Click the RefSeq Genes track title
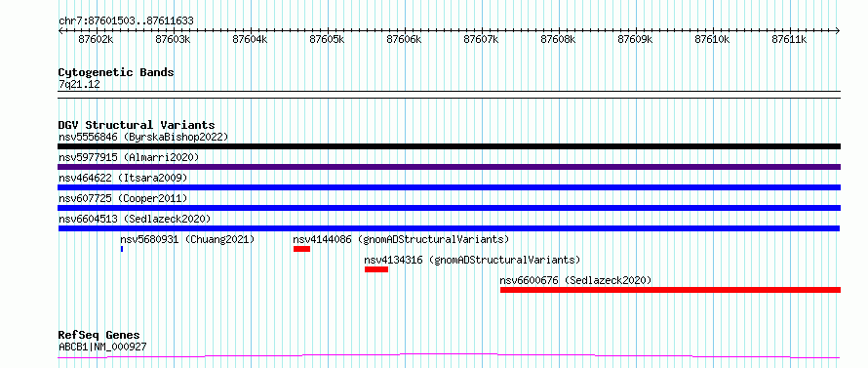868x368 pixels. [x=99, y=336]
